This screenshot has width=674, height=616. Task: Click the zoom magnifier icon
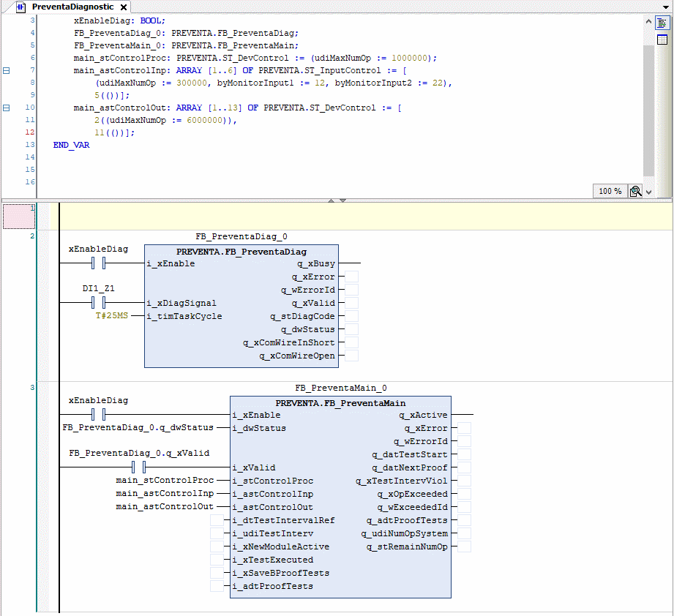tap(636, 191)
